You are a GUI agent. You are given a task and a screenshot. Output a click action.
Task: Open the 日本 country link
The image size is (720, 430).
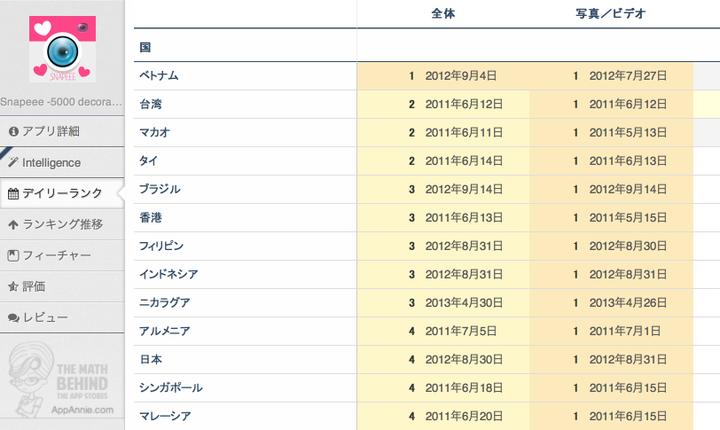pyautogui.click(x=151, y=359)
